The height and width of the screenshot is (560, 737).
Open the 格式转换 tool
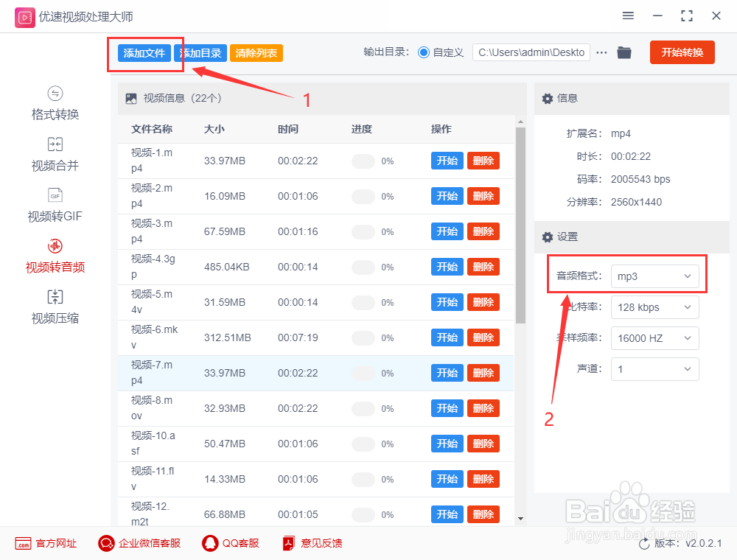(55, 103)
